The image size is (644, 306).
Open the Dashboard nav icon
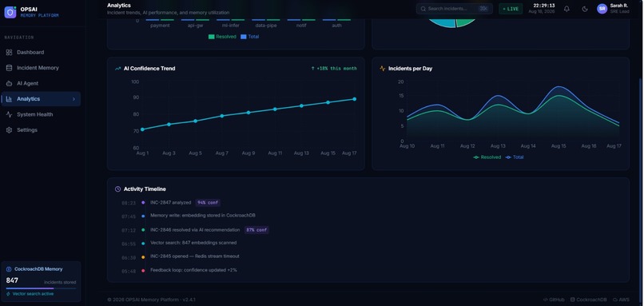[9, 53]
